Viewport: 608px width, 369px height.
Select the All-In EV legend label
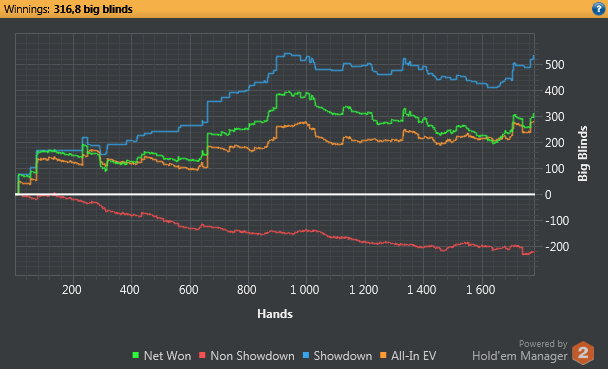coord(413,356)
